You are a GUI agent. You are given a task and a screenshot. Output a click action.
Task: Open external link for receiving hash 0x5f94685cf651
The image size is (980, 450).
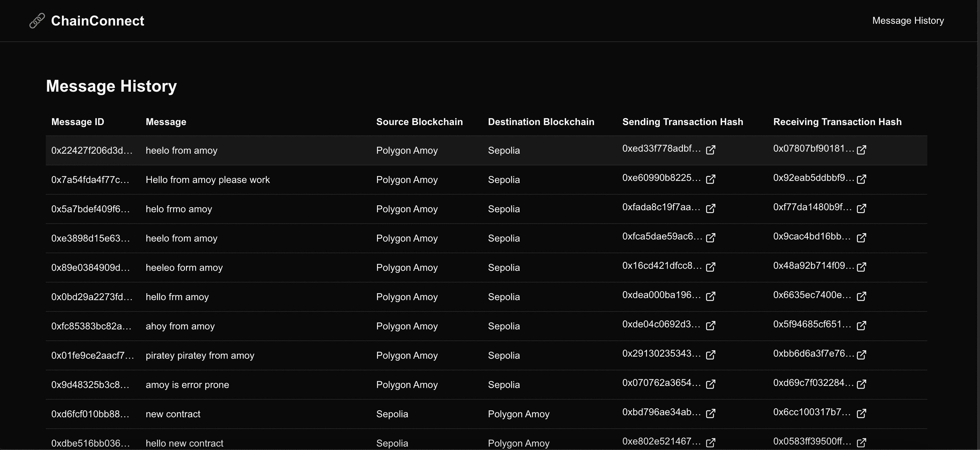(x=861, y=326)
